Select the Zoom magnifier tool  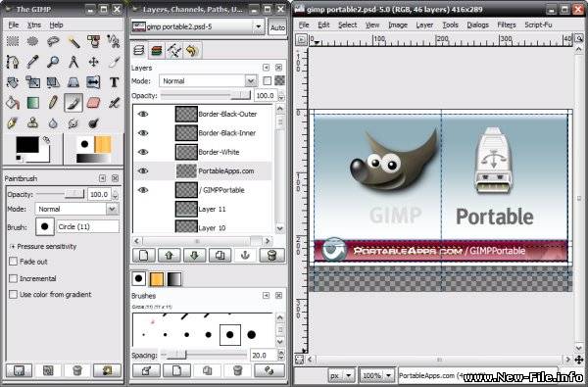coord(53,62)
